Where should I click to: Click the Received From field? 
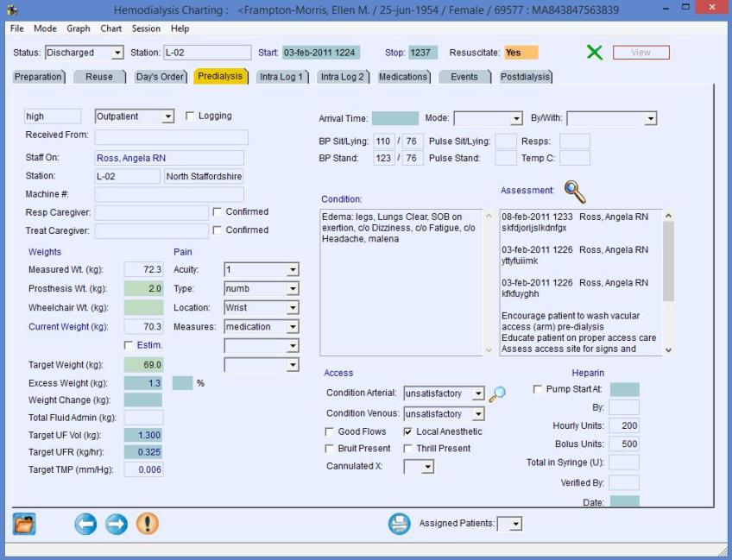171,137
